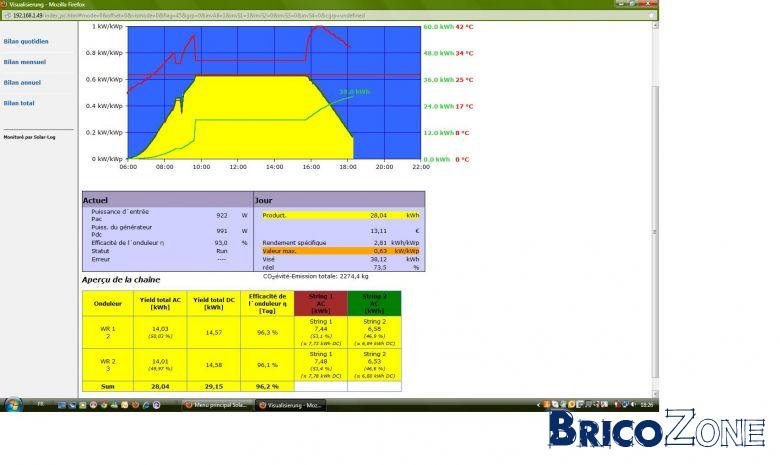
Task: Click the 1 kW/kWp left axis label
Action: 107,26
